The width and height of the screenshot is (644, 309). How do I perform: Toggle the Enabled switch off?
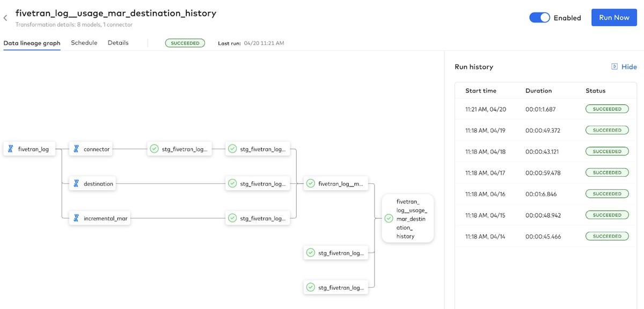pos(539,18)
